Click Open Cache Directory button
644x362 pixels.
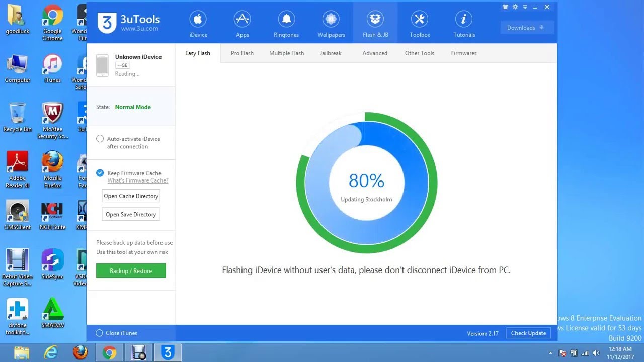pos(131,196)
